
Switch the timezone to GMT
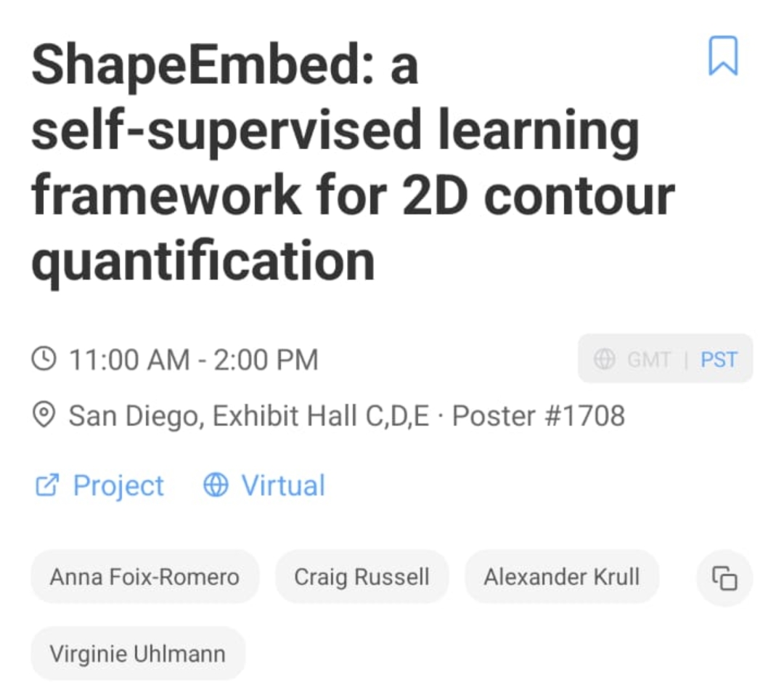point(648,359)
